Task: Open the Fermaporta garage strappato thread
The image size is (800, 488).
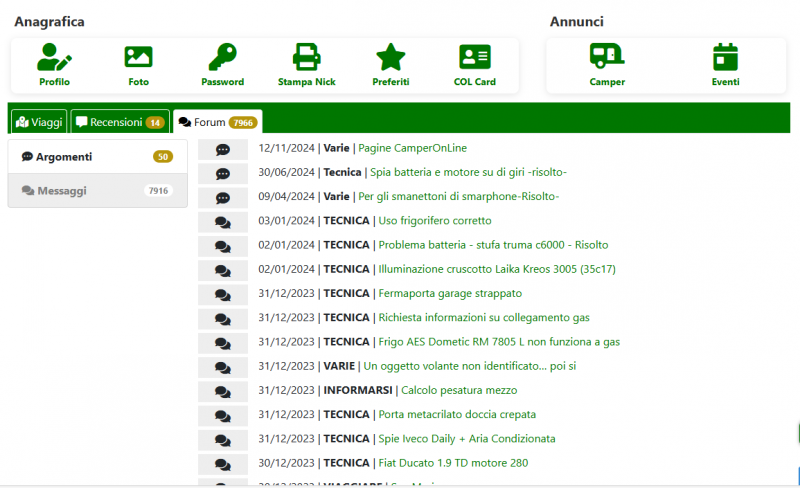Action: [x=449, y=293]
